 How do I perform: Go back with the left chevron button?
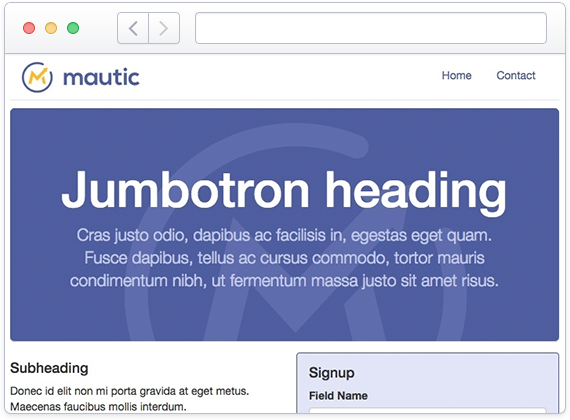tap(133, 28)
